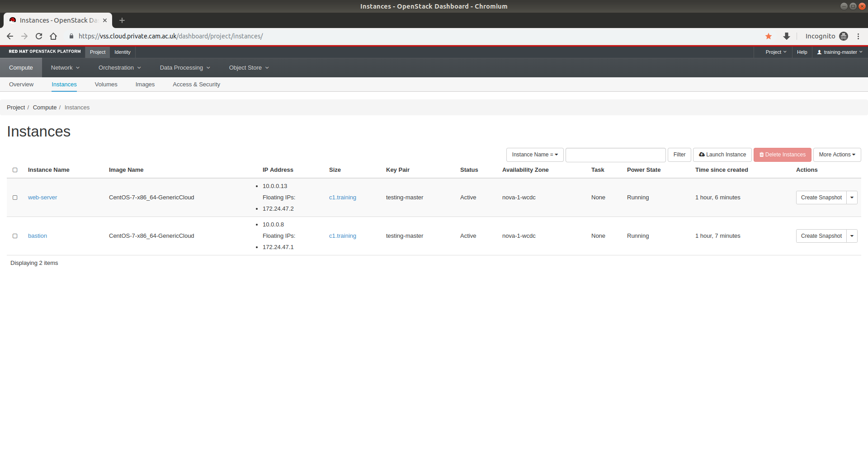
Task: Open the downloads arrow icon
Action: (x=787, y=36)
